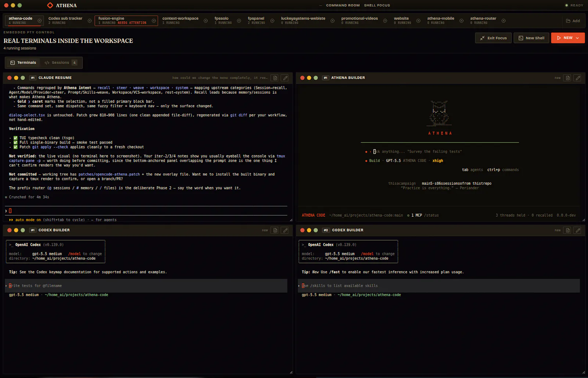Select the Terminals view tab

[23, 63]
